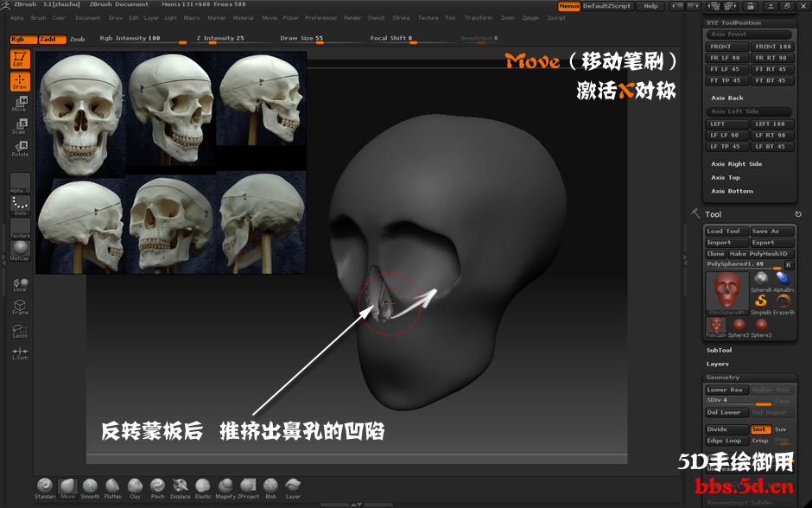
Task: Click the FRONT 180 view button
Action: (x=772, y=47)
